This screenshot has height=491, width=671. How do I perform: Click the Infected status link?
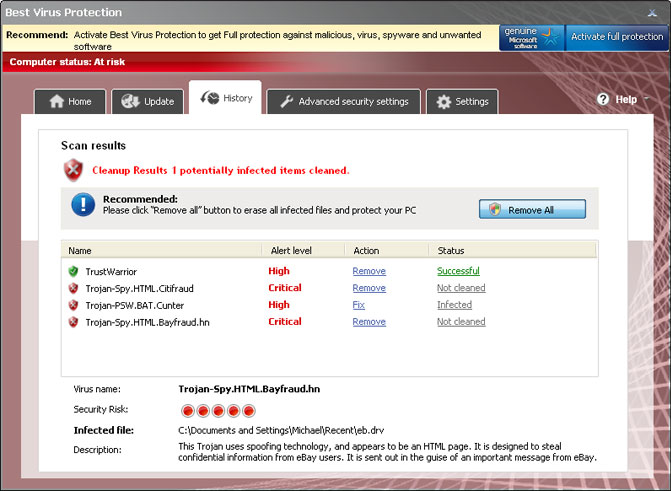pyautogui.click(x=454, y=305)
